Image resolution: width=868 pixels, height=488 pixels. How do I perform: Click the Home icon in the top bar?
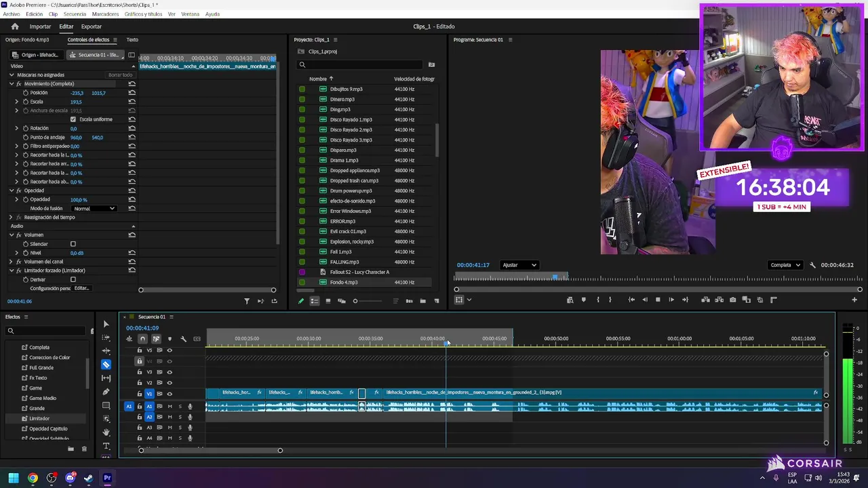[15, 26]
